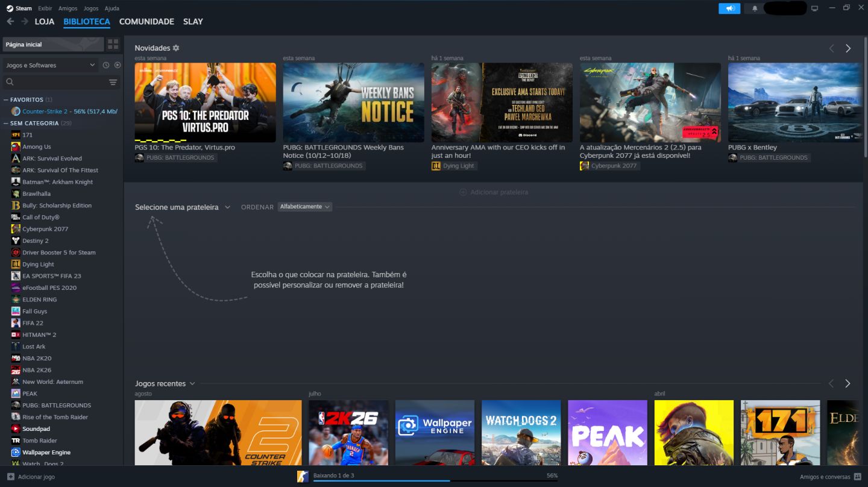Screen dimensions: 868x487
Task: Open Novidades settings gear
Action: tap(176, 48)
